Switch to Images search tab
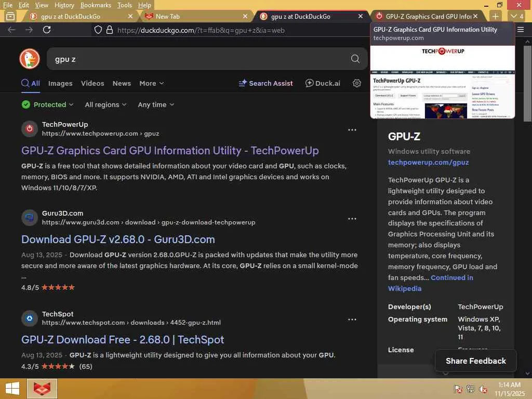Viewport: 532px width, 399px height. click(x=60, y=83)
